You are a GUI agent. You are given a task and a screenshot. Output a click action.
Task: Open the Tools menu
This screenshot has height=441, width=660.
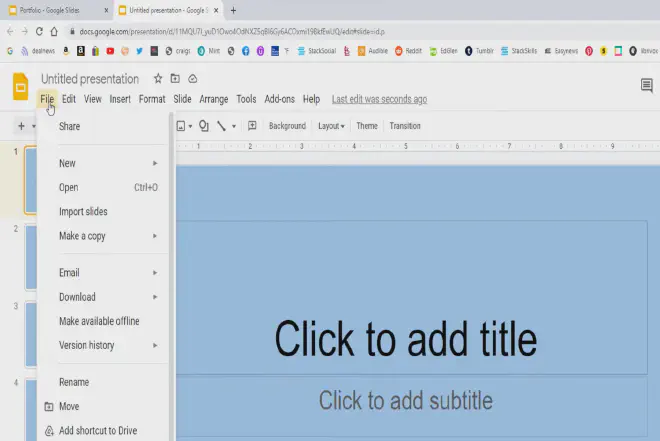246,99
